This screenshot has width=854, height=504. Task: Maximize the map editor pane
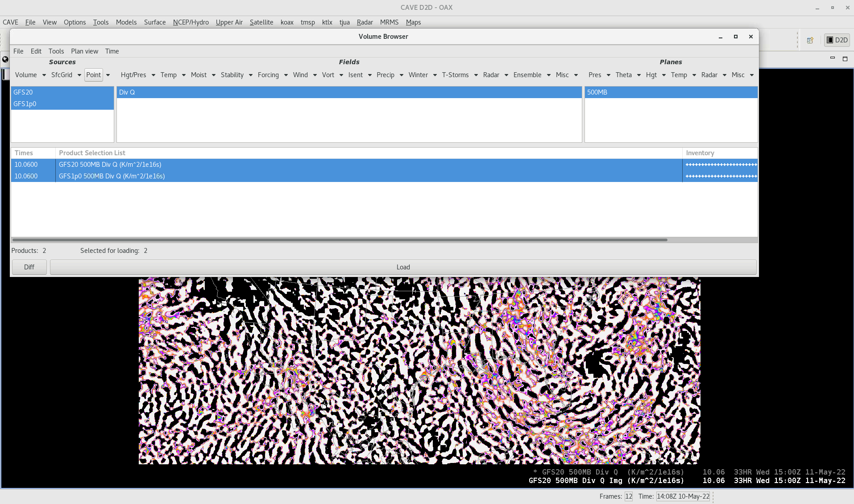[x=845, y=58]
